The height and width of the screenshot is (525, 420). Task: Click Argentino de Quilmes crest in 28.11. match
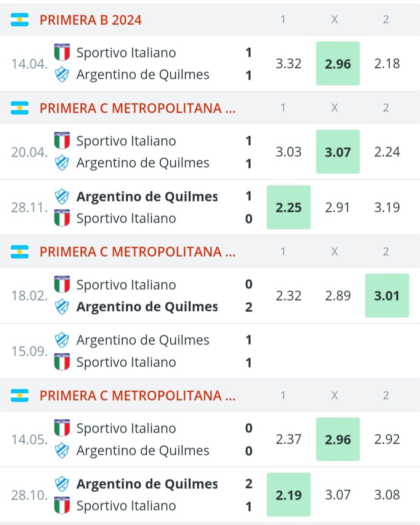click(x=62, y=196)
